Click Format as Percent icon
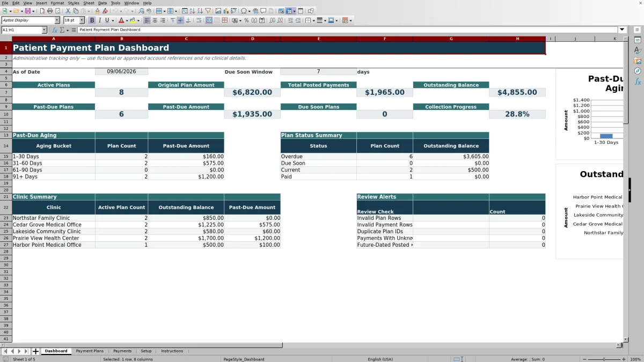Viewport: 644px width, 362px height. (246, 20)
